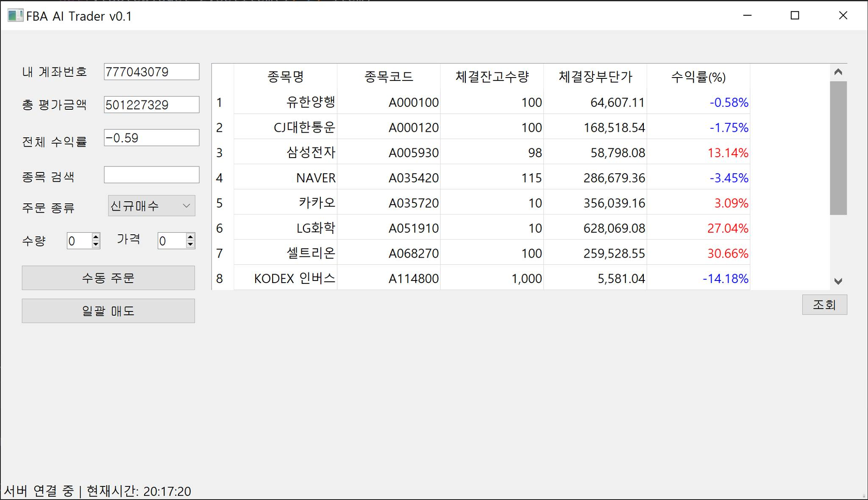Click stock code cell A051910
868x500 pixels.
(x=389, y=228)
